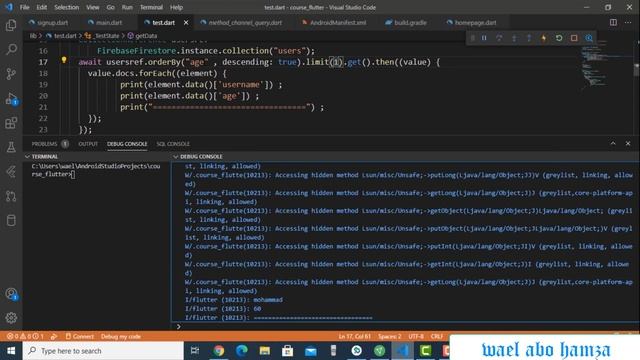Click Connect in the status bar
The height and width of the screenshot is (360, 640).
(x=79, y=336)
